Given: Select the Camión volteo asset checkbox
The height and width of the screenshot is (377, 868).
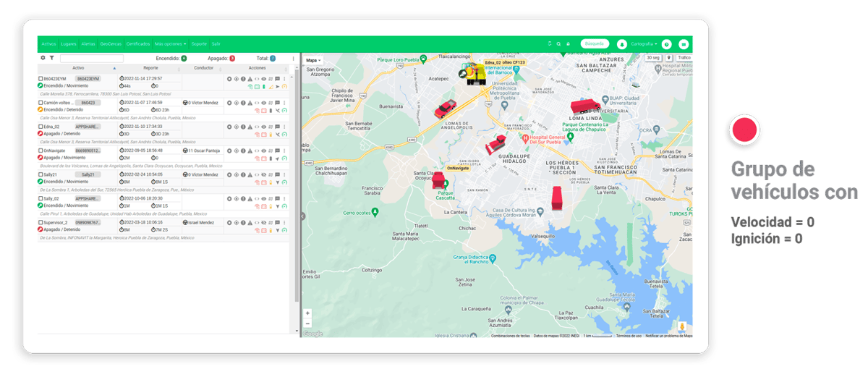Looking at the screenshot, I should coord(41,103).
